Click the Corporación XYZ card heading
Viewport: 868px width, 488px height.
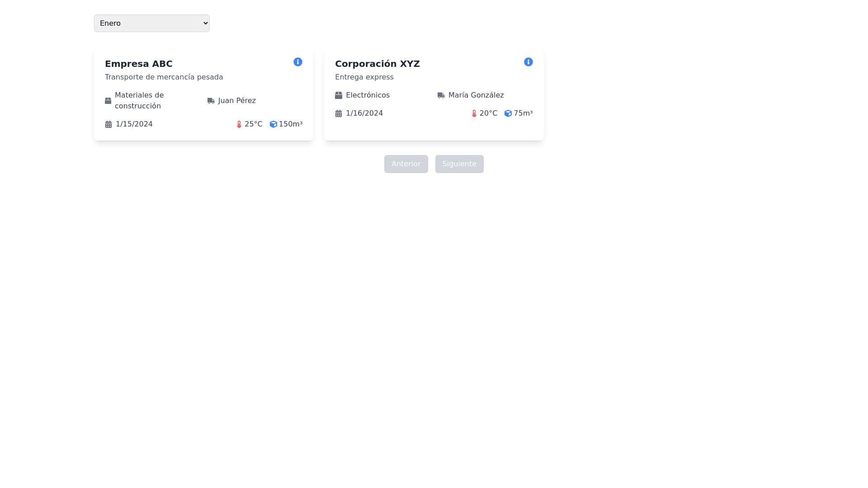(x=377, y=64)
